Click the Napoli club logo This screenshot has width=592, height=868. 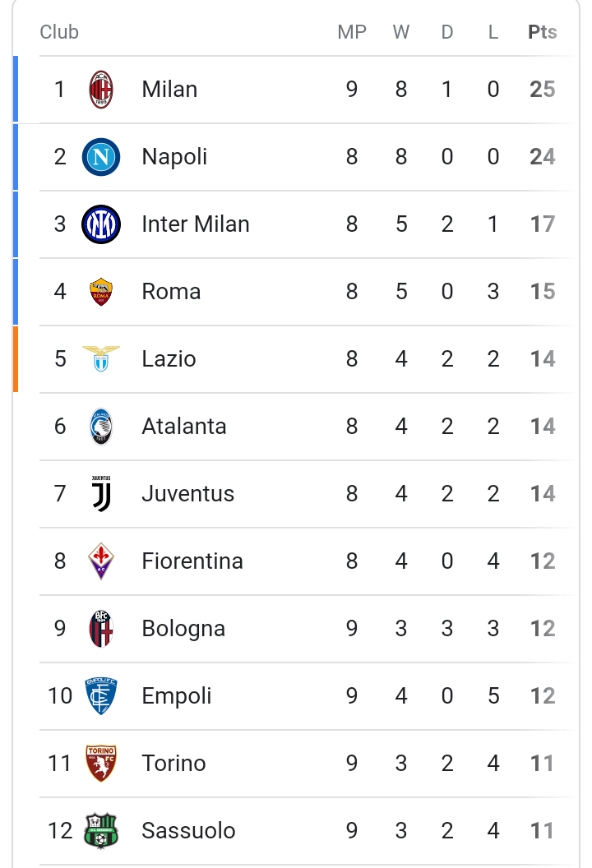pyautogui.click(x=101, y=157)
